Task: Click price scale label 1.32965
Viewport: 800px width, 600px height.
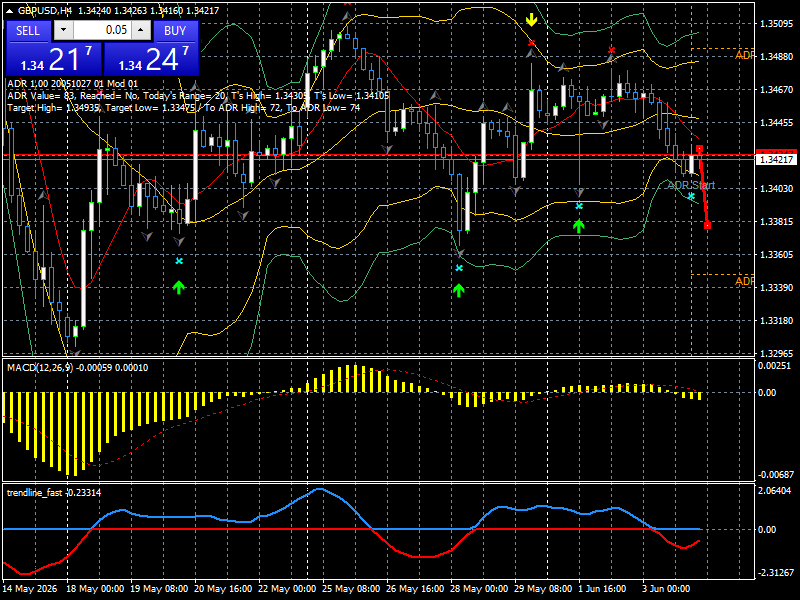Action: point(776,353)
